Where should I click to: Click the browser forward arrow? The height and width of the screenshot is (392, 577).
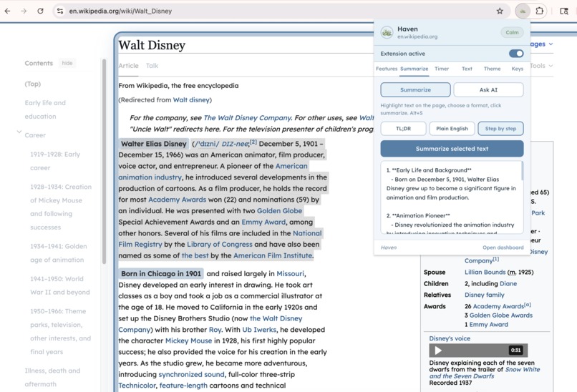pyautogui.click(x=24, y=11)
